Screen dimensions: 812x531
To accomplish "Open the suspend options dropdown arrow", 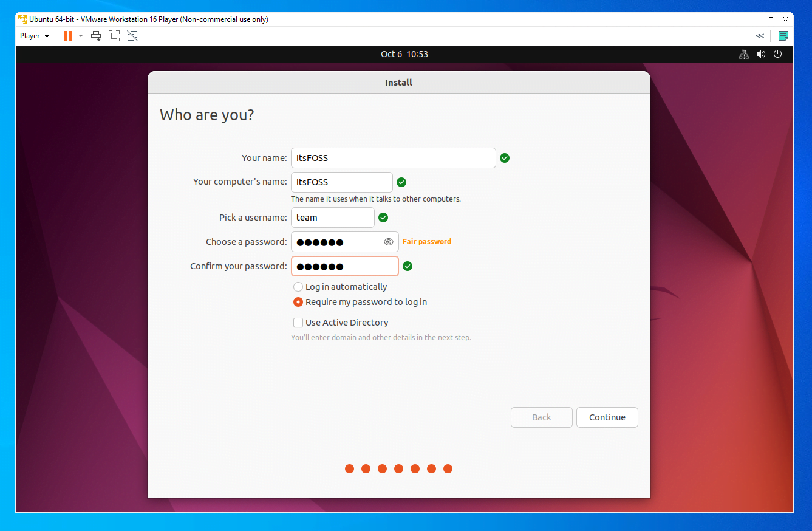I will (80, 35).
